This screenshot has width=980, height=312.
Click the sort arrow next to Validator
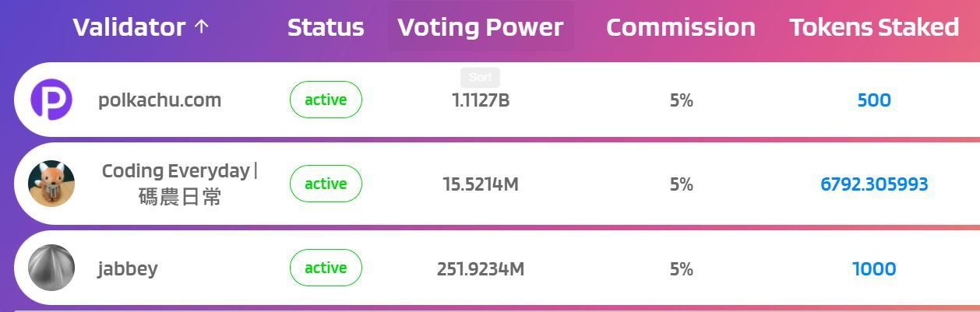tap(201, 27)
